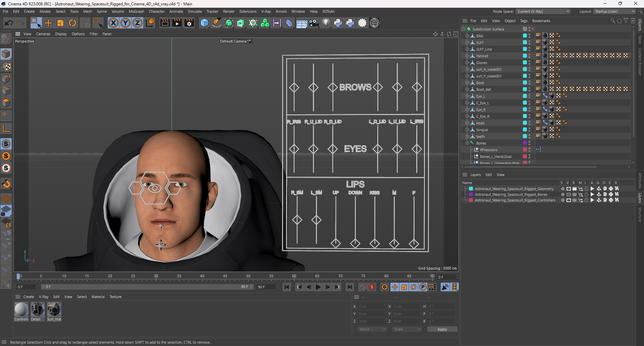Image resolution: width=644 pixels, height=346 pixels.
Task: Open Material Manager Create menu
Action: point(29,297)
